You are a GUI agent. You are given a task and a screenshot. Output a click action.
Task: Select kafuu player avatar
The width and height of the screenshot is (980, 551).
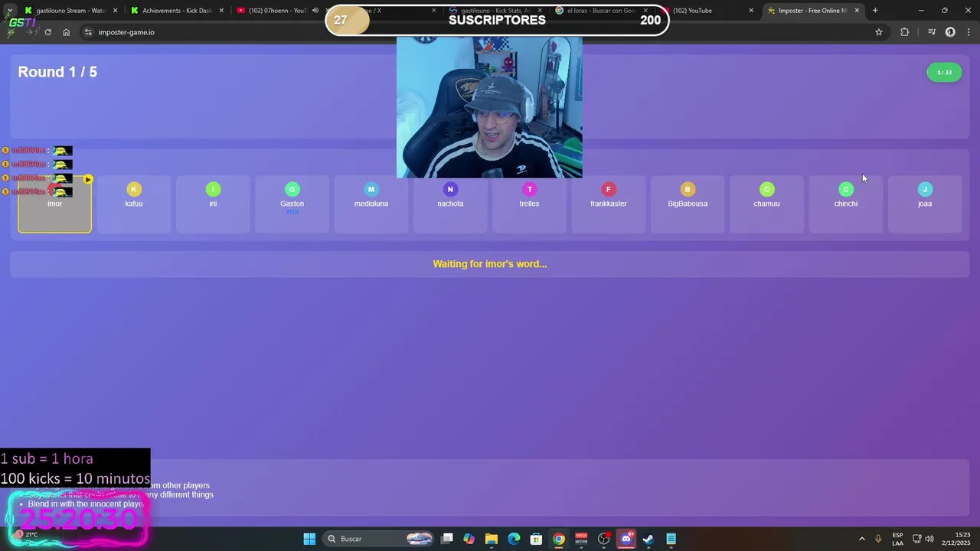tap(134, 189)
